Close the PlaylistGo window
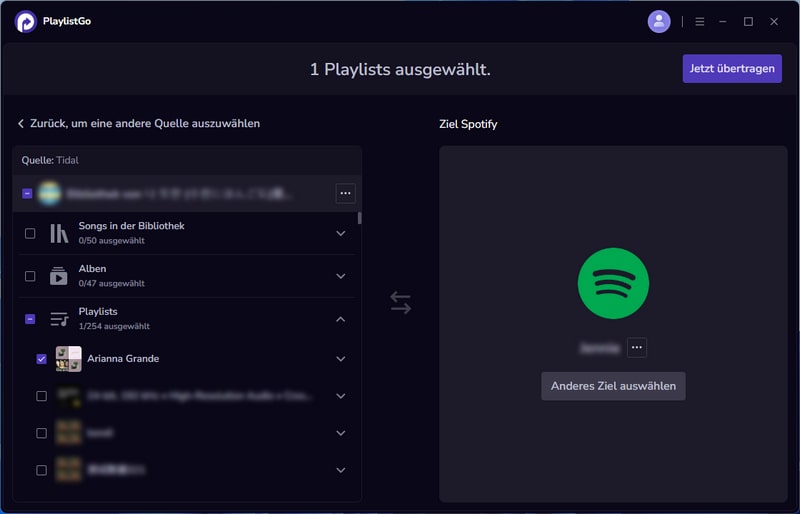 774,21
